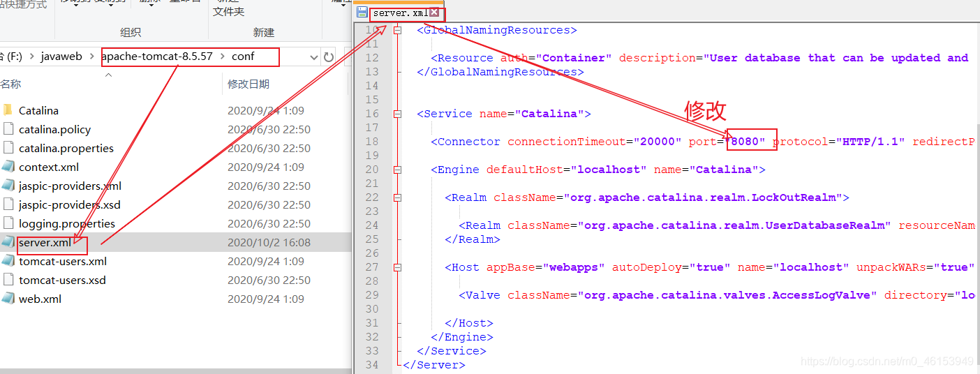This screenshot has width=980, height=374.
Task: Select the tomcat-users.xsd file name
Action: (x=62, y=280)
